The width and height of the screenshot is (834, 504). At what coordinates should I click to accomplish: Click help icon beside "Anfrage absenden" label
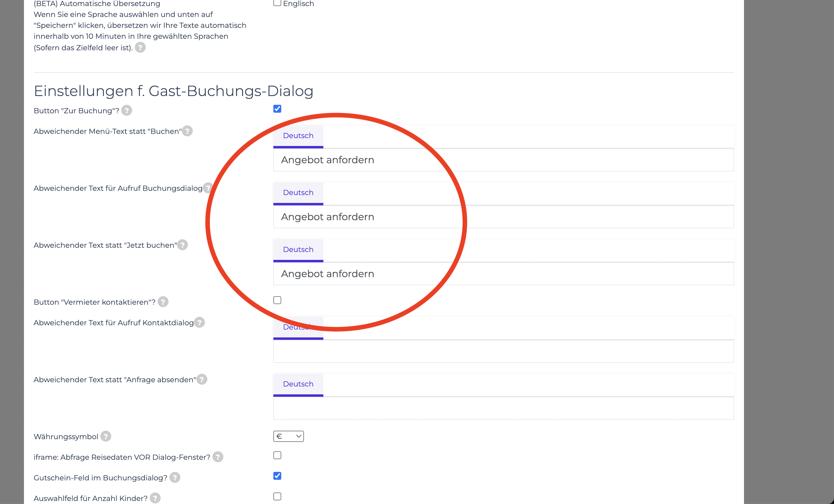pos(202,379)
